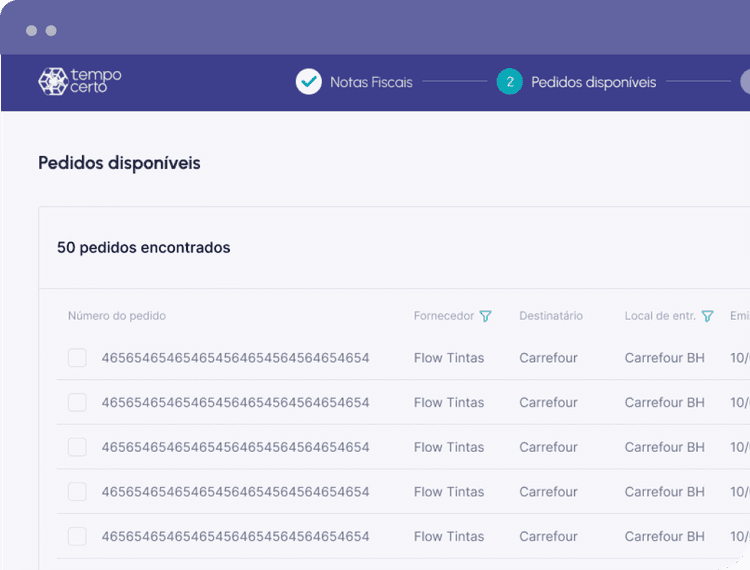Click the Destinatário column header
The image size is (750, 570).
pos(551,316)
